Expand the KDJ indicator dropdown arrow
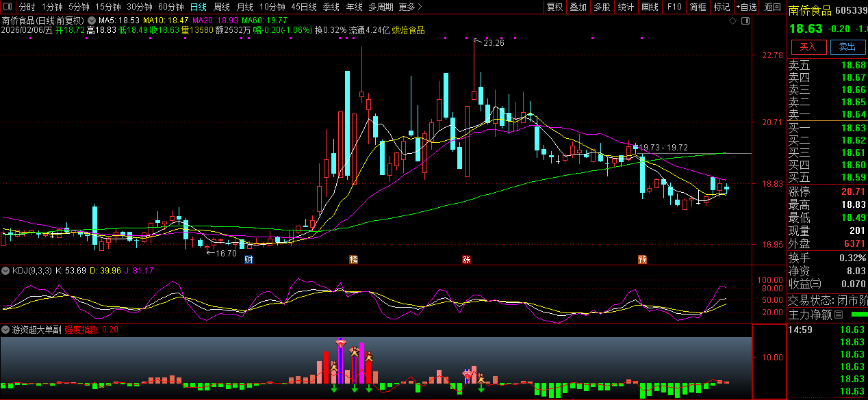The height and width of the screenshot is (400, 868). tap(5, 271)
